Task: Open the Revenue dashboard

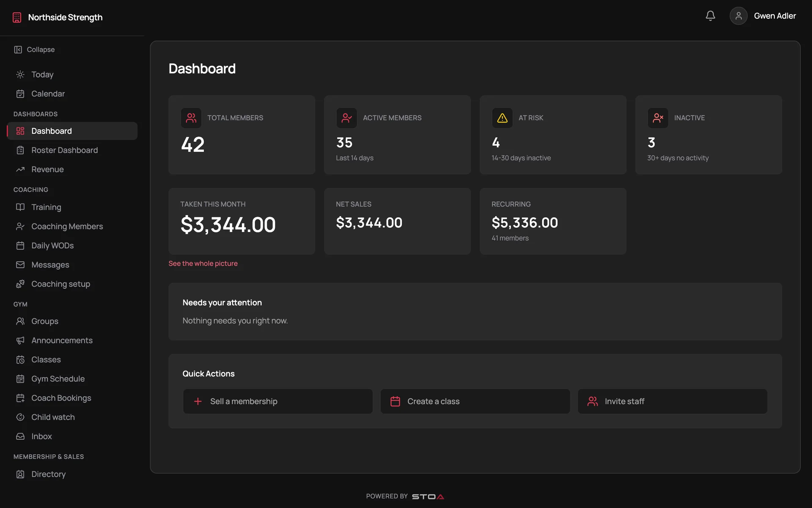Action: click(x=72, y=169)
